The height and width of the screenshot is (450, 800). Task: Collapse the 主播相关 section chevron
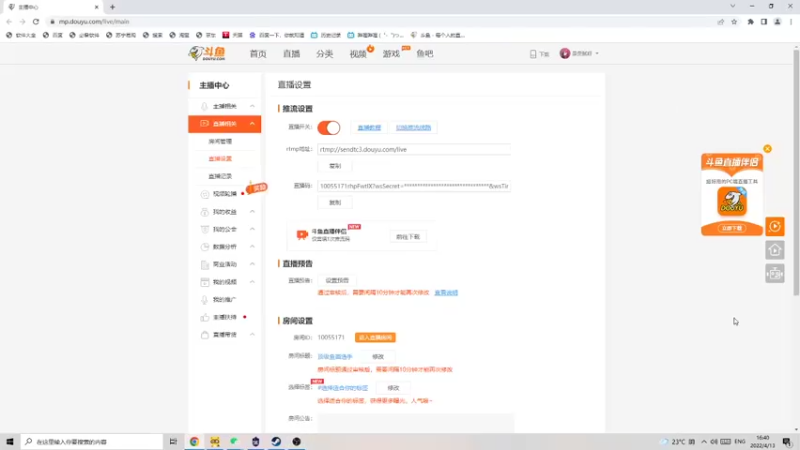tap(252, 106)
